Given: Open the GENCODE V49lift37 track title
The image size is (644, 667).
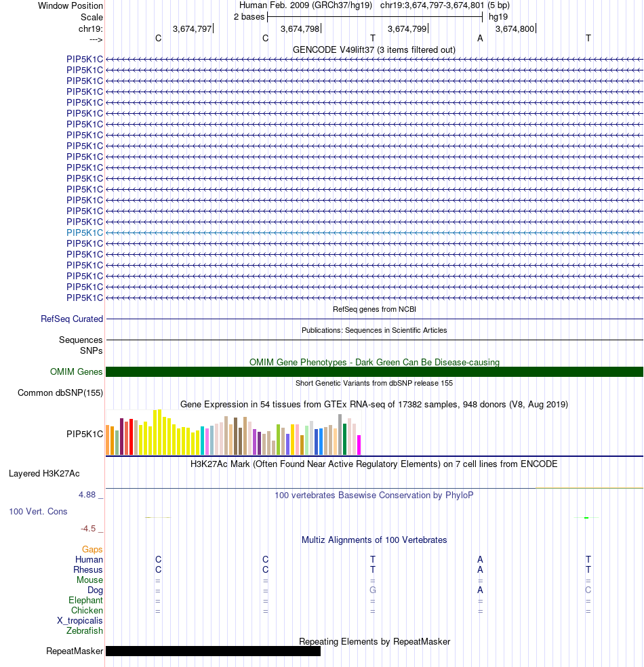Looking at the screenshot, I should click(374, 49).
